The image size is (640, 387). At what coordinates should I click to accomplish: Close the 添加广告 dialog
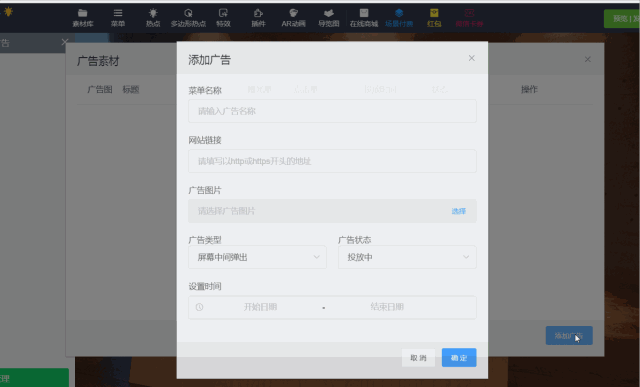pos(471,58)
